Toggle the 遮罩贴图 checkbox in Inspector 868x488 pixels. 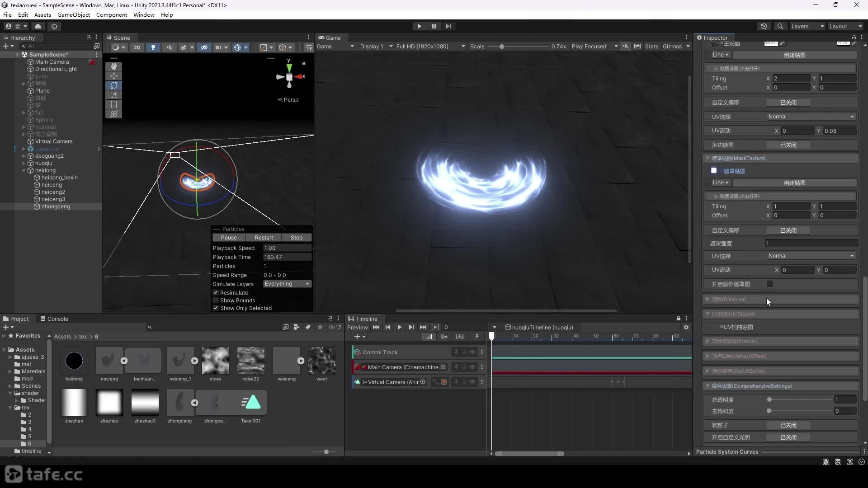(714, 170)
